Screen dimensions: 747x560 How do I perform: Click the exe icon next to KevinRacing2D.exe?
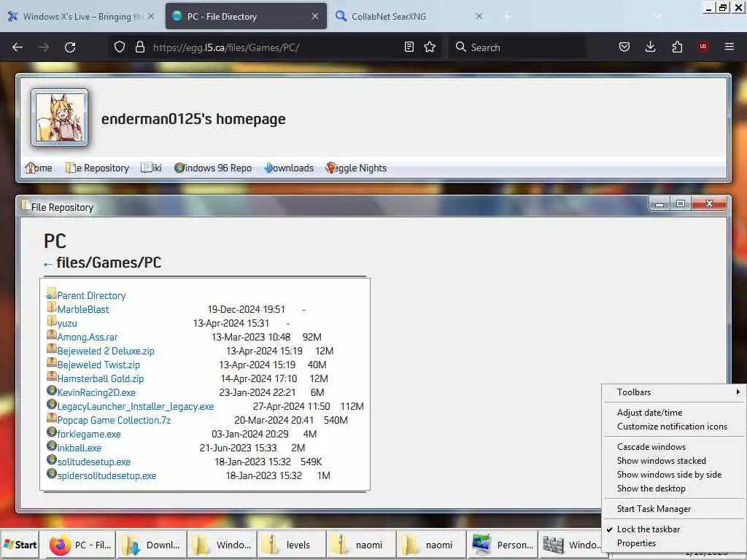click(52, 391)
